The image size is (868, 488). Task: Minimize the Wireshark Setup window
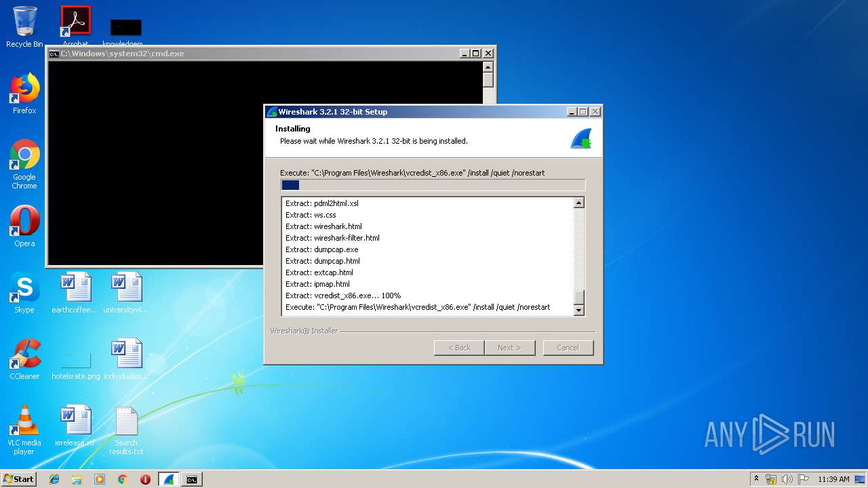pos(572,112)
